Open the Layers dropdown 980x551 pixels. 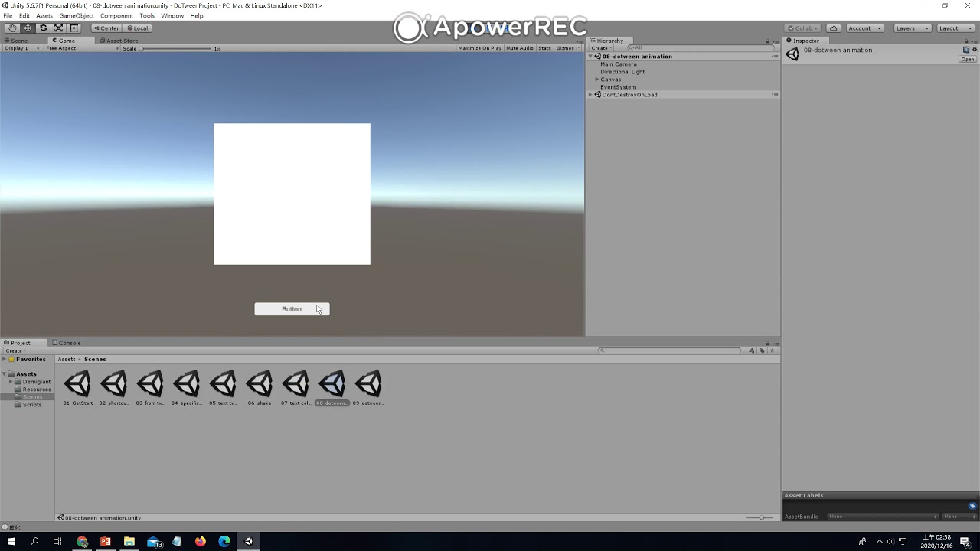(912, 28)
